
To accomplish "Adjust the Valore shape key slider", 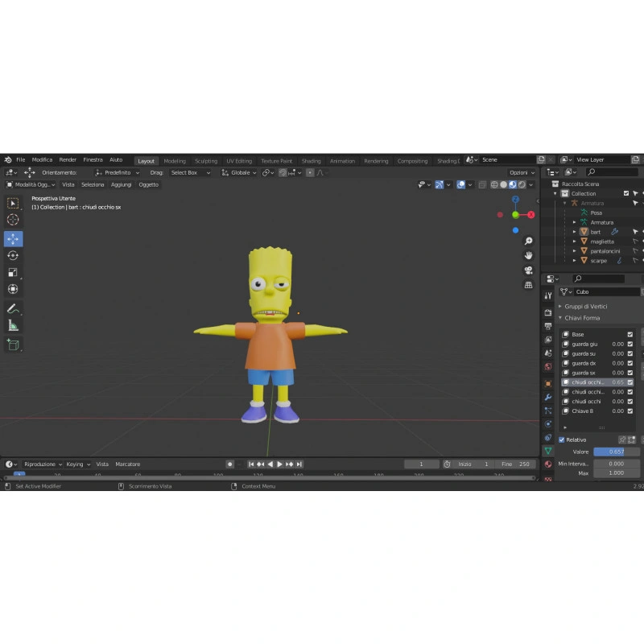I will [x=617, y=452].
